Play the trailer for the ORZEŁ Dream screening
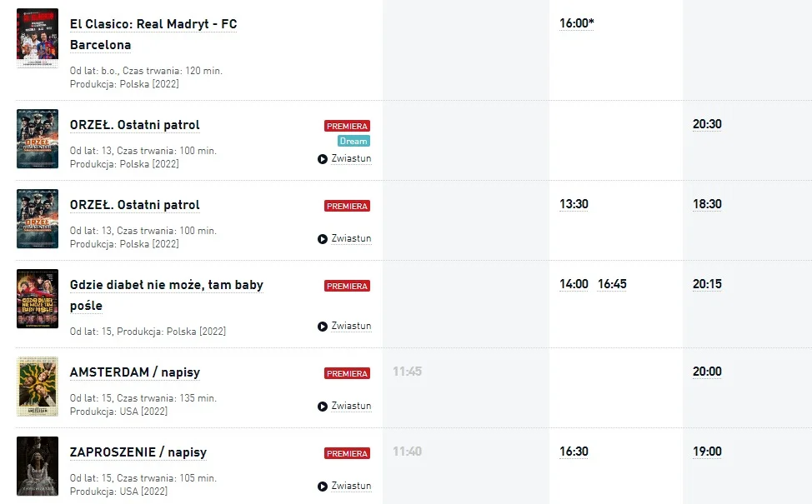The width and height of the screenshot is (812, 504). pyautogui.click(x=344, y=159)
